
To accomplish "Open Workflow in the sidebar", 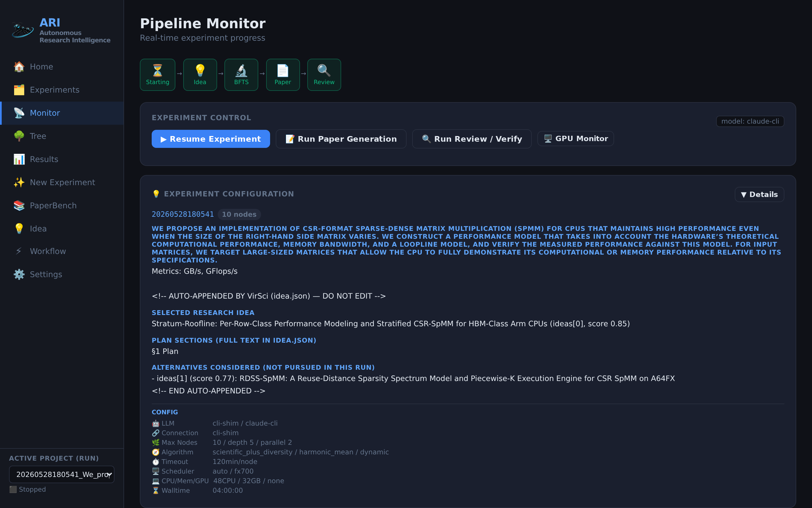I will coord(62,251).
